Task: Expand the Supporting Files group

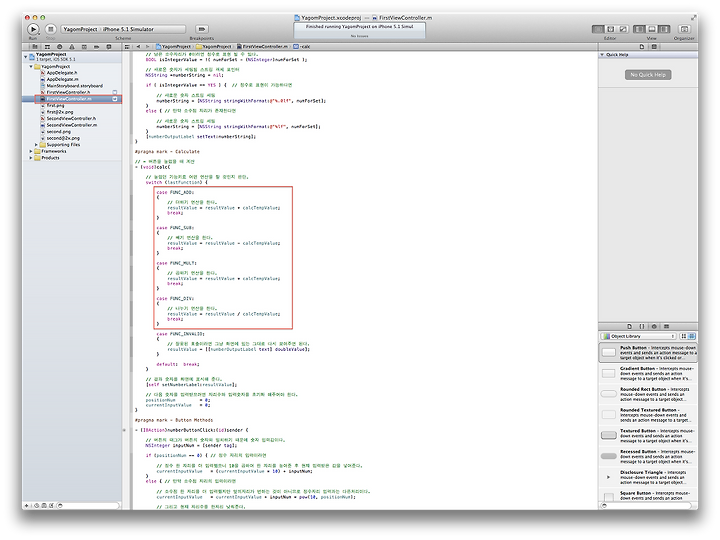Action: tap(37, 145)
